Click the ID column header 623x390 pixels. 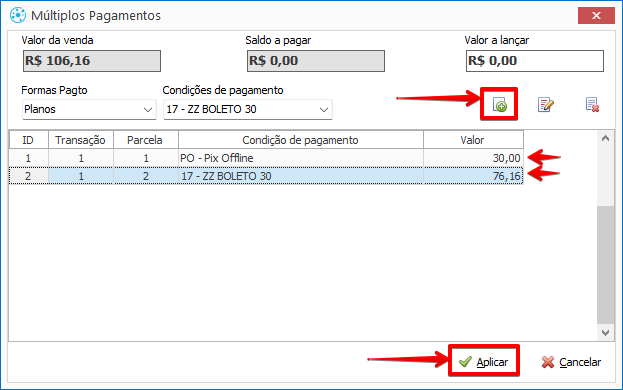click(x=29, y=140)
